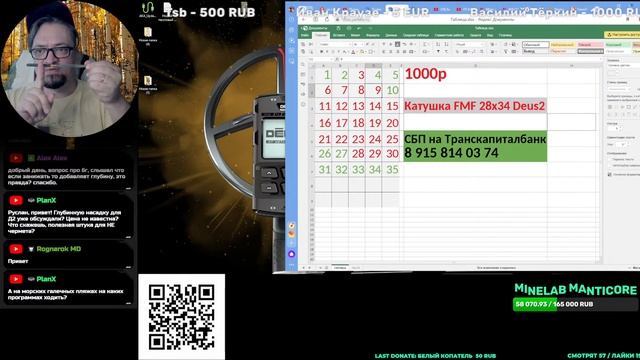Screen dimensions: 640x360
Task: Click the cell fill color icon
Action: (x=362, y=51)
